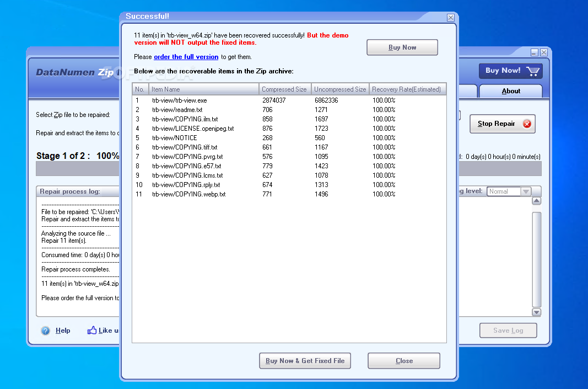Image resolution: width=588 pixels, height=389 pixels.
Task: Minimize the DataNumen Zip main window
Action: tap(535, 52)
